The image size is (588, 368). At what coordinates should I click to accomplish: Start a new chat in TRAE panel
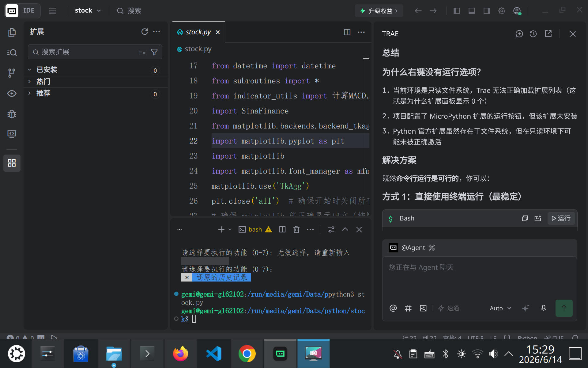tap(519, 34)
